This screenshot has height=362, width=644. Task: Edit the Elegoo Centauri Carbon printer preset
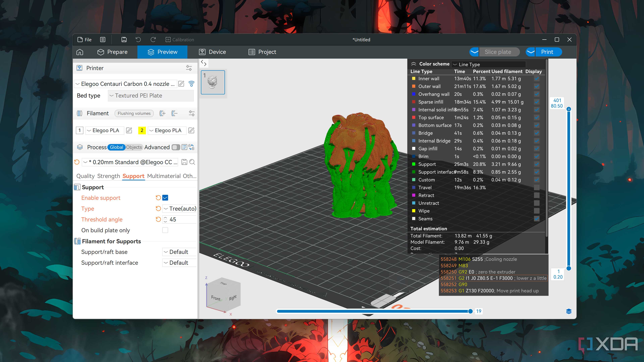click(181, 84)
